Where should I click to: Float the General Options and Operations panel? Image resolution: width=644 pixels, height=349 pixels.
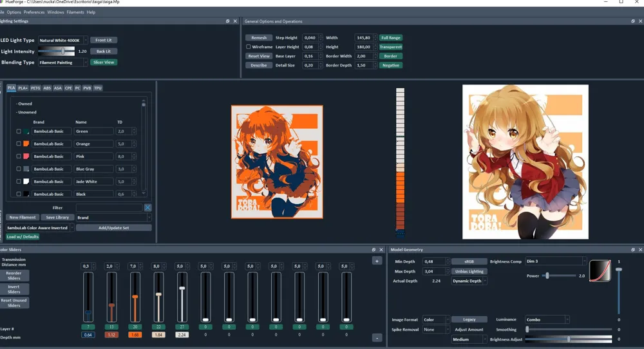click(632, 21)
